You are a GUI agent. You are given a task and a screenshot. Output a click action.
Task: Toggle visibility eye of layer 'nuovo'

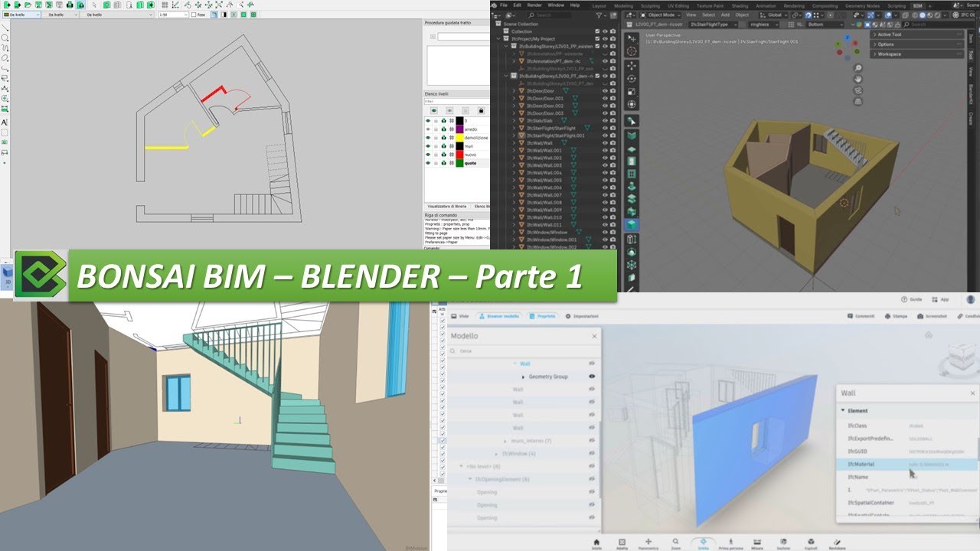[428, 155]
